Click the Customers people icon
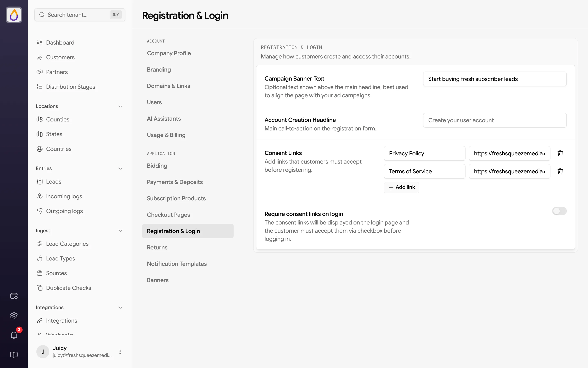This screenshot has width=588, height=368. point(40,57)
